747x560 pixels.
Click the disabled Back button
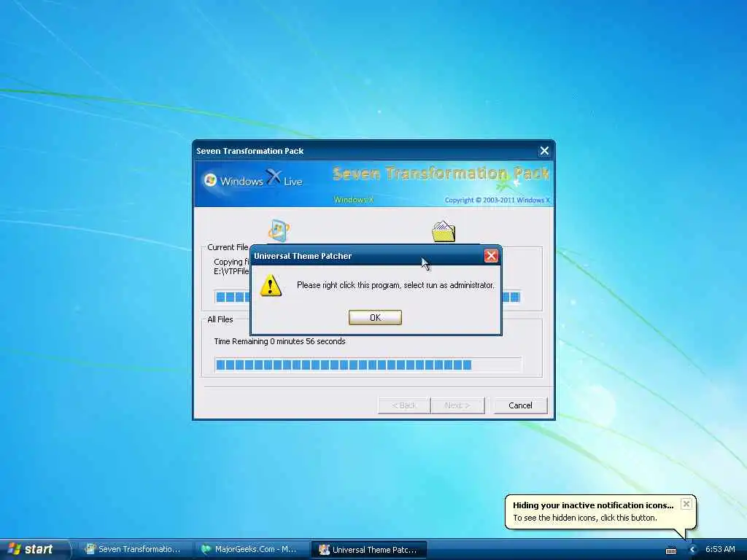(404, 405)
